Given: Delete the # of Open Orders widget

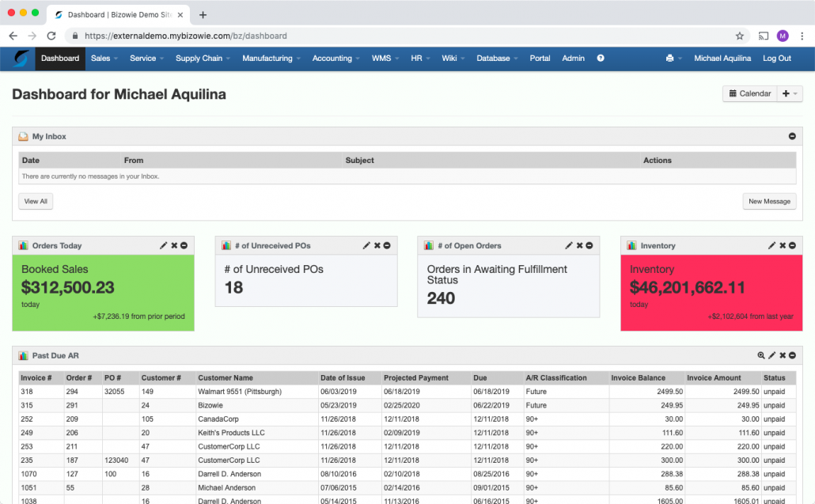Looking at the screenshot, I should click(579, 246).
